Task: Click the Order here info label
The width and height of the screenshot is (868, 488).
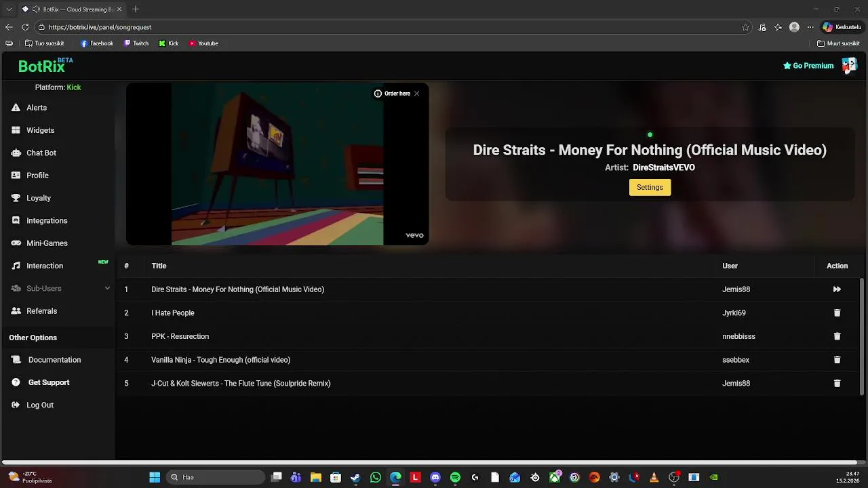Action: (x=393, y=94)
